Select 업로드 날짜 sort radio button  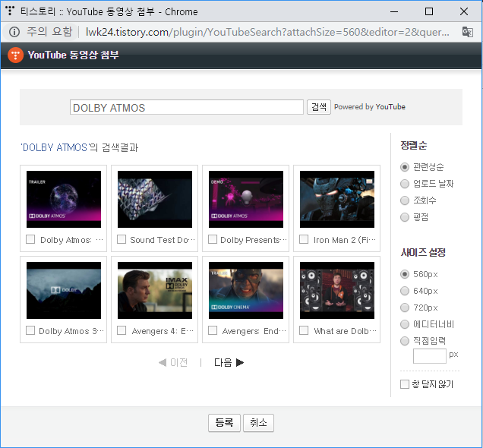point(405,184)
